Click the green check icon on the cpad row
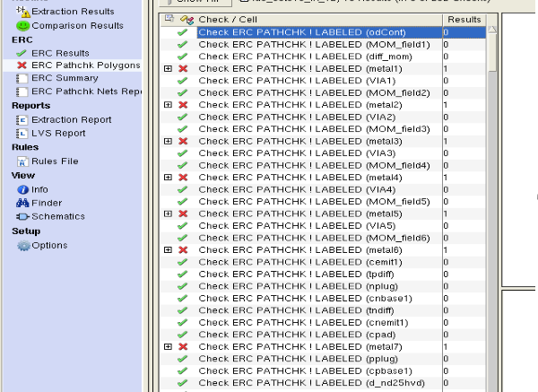 coord(183,335)
